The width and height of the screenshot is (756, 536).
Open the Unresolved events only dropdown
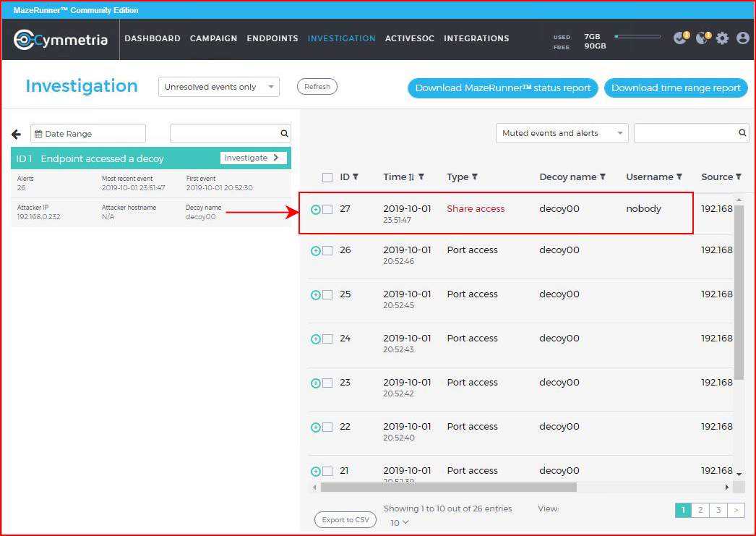point(219,87)
